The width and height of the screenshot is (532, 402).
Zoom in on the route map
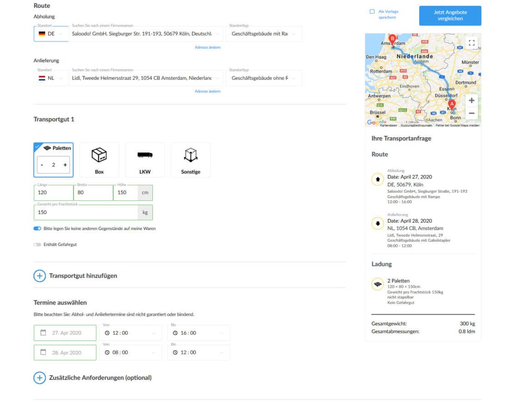point(472,100)
